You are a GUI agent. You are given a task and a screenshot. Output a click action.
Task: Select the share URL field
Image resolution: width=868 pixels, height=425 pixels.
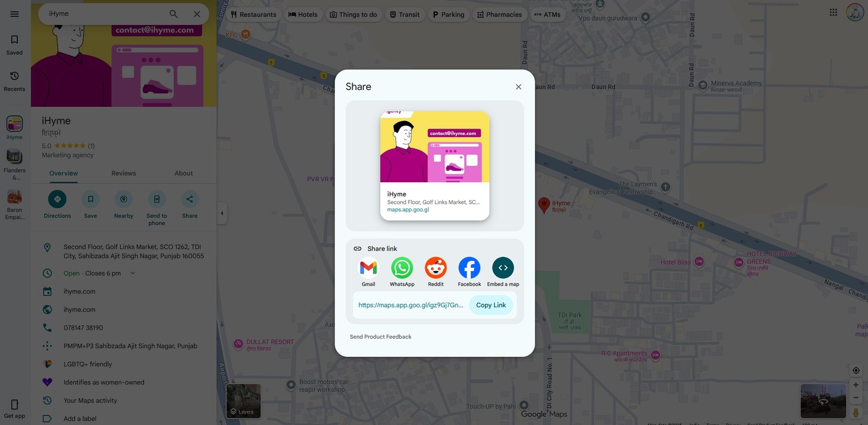tap(411, 305)
